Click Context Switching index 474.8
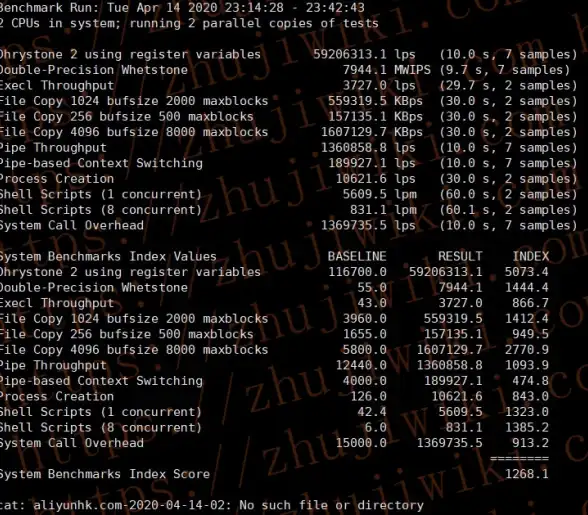The width and height of the screenshot is (588, 515). coord(530,381)
